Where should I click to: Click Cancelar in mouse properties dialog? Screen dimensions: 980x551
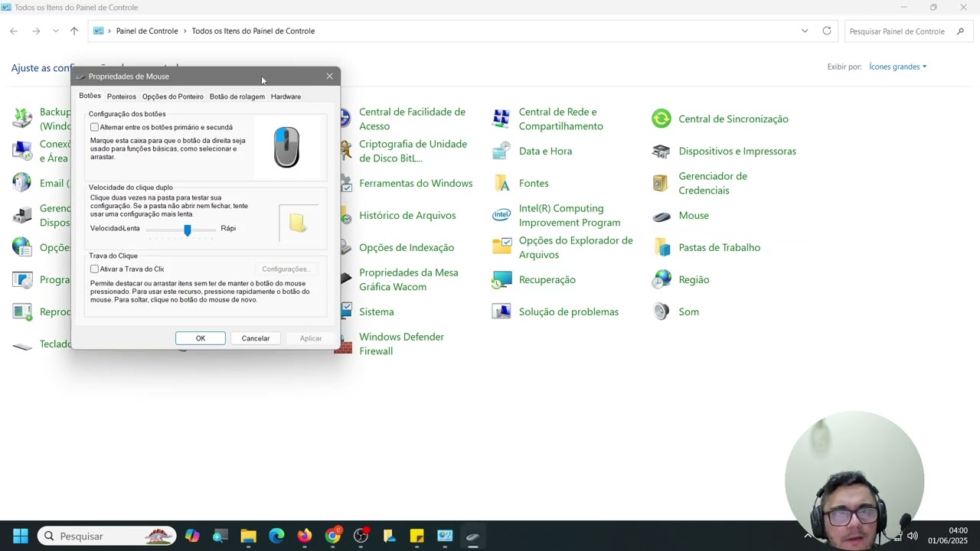pos(256,338)
